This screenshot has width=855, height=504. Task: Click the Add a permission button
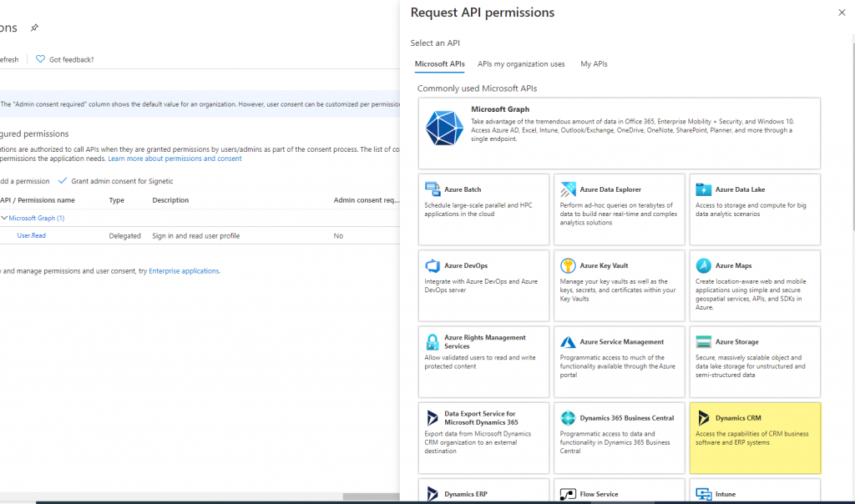pos(24,181)
